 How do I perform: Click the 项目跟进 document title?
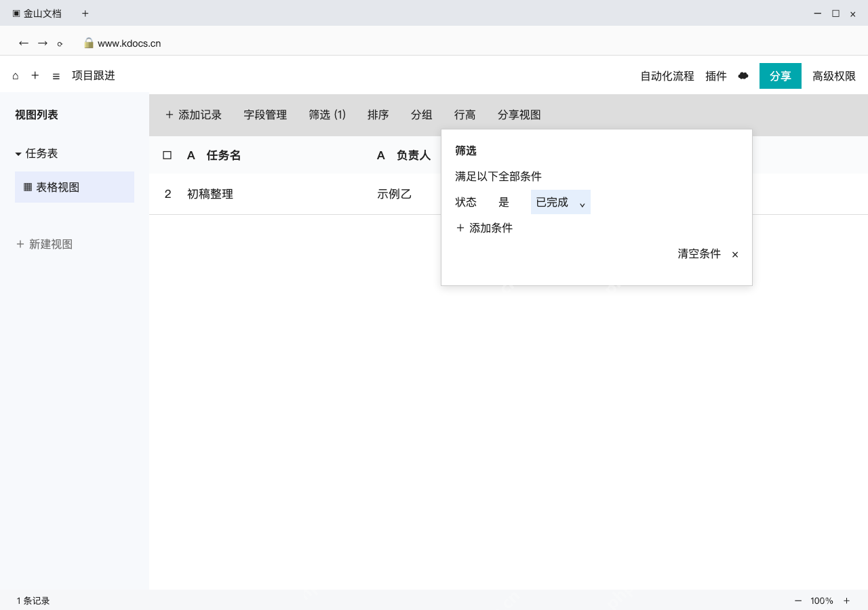click(94, 75)
